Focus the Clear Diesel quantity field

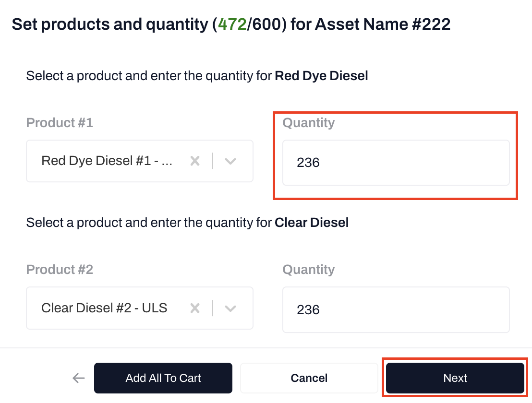tap(396, 310)
